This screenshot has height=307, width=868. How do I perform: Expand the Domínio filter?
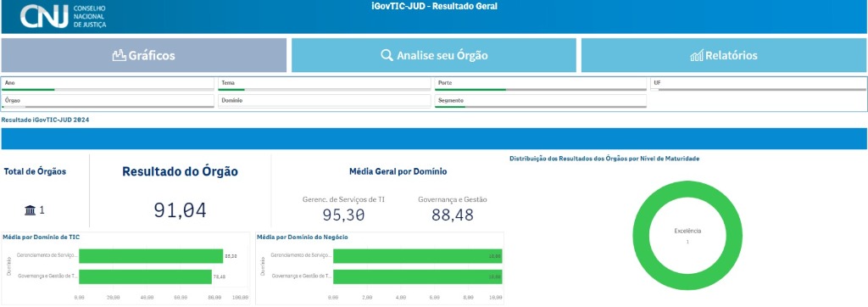tap(325, 101)
